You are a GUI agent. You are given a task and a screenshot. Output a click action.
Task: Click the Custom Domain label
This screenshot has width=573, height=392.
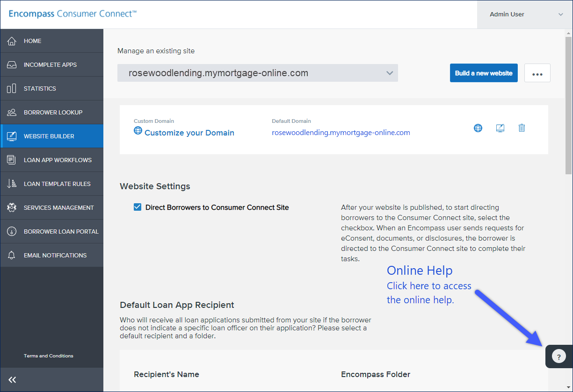click(154, 121)
